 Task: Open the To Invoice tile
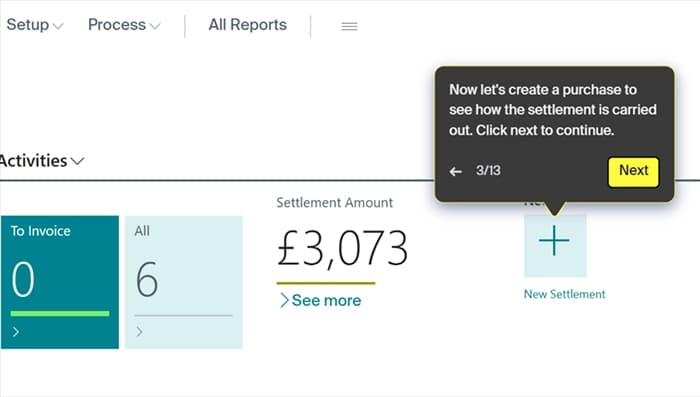tap(60, 282)
